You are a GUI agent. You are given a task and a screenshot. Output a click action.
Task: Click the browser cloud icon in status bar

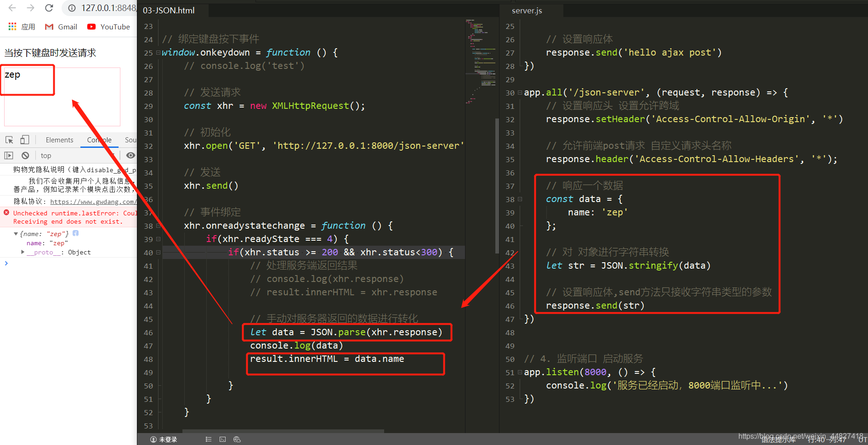pyautogui.click(x=237, y=439)
